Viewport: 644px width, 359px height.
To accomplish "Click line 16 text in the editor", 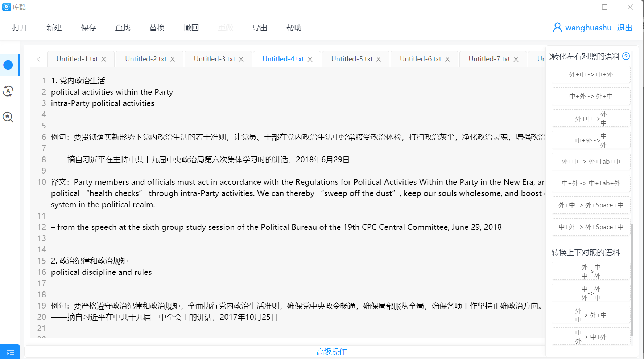I will 102,272.
